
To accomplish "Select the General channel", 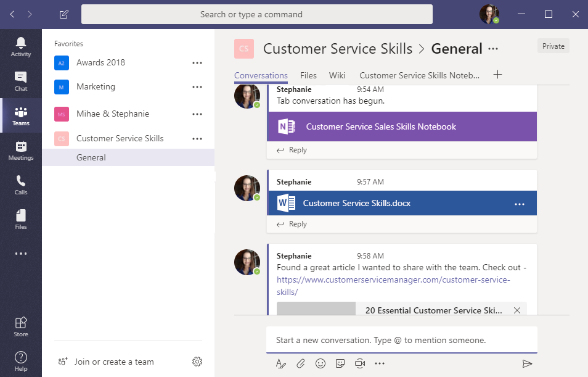I will pyautogui.click(x=128, y=158).
